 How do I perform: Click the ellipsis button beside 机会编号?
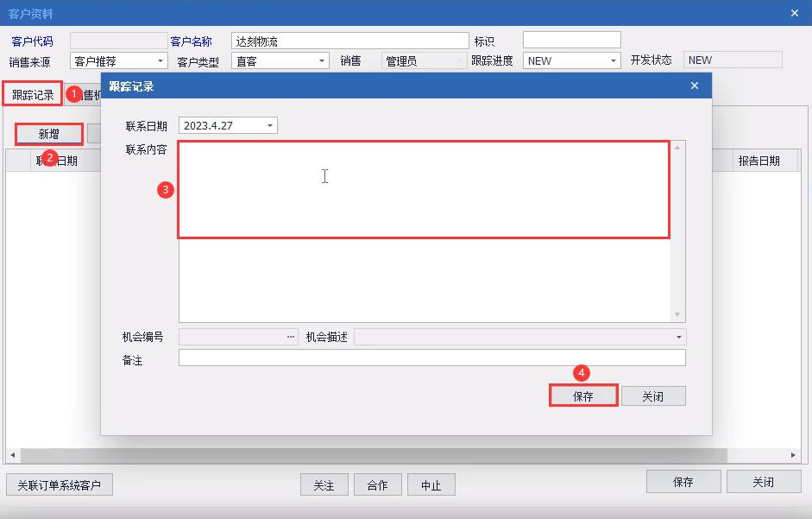(x=291, y=337)
